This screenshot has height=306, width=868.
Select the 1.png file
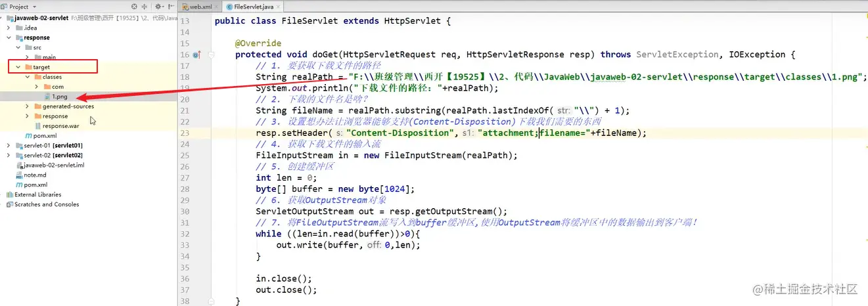60,97
